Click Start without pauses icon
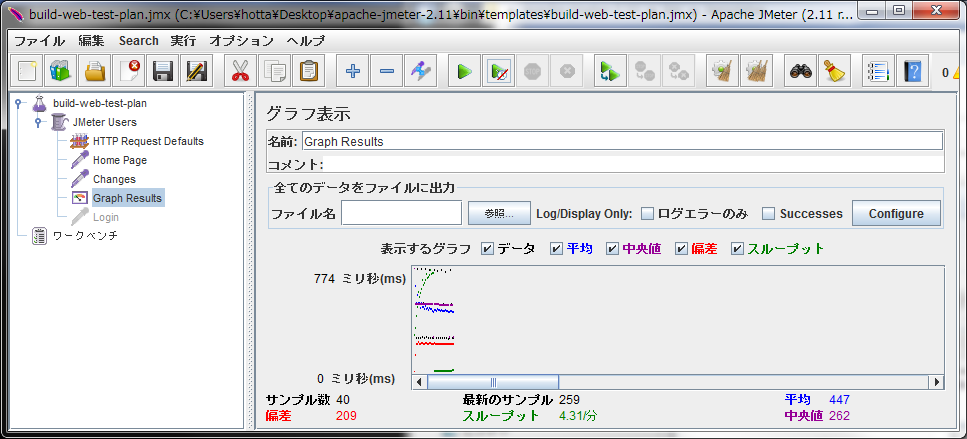 [498, 71]
